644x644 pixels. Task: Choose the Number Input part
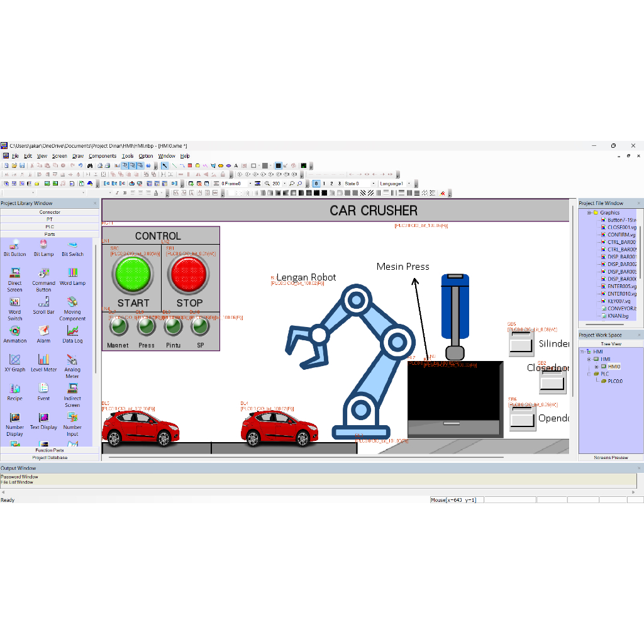pyautogui.click(x=72, y=423)
